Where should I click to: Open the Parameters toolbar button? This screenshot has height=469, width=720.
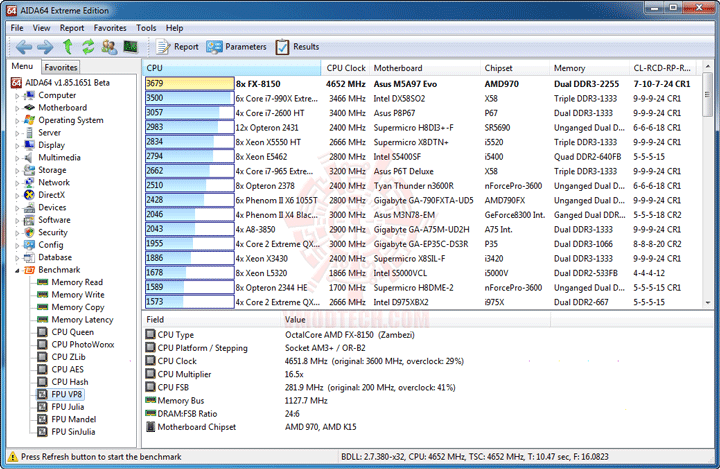tap(236, 46)
